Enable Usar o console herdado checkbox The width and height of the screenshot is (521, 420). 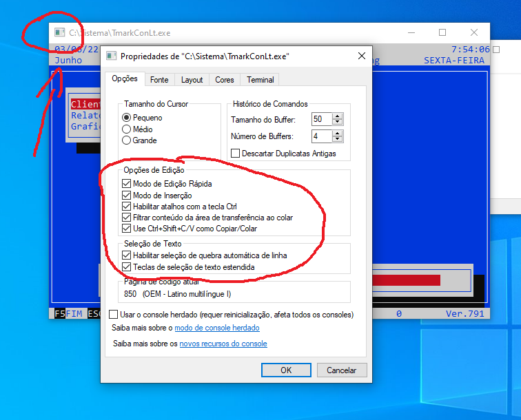click(113, 314)
